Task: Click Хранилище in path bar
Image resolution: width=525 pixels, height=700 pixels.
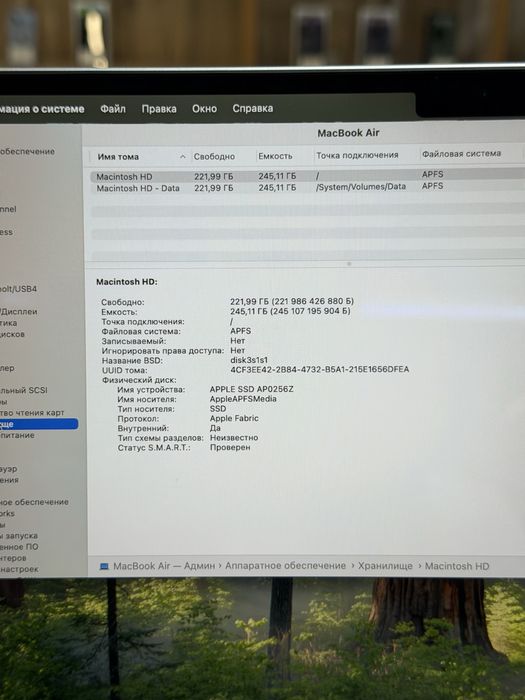Action: pos(385,566)
